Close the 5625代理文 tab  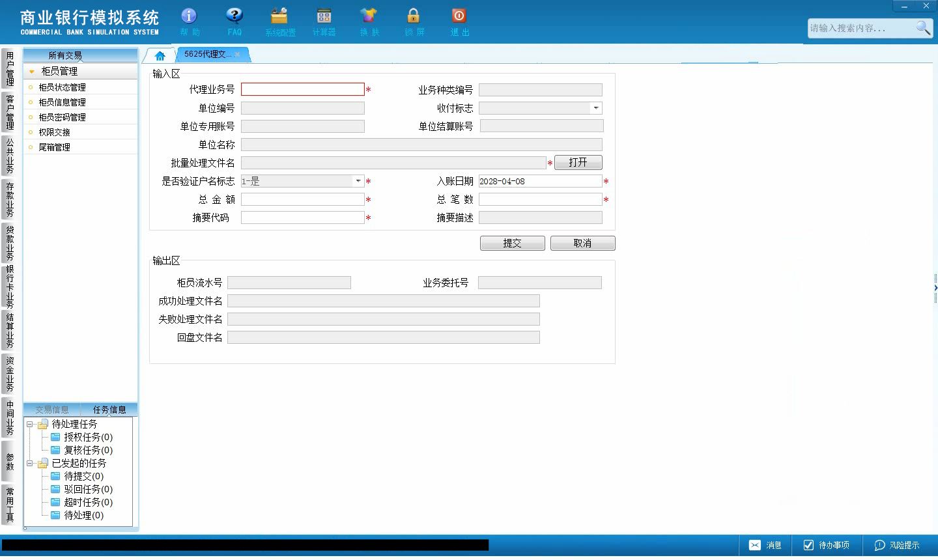pos(238,55)
